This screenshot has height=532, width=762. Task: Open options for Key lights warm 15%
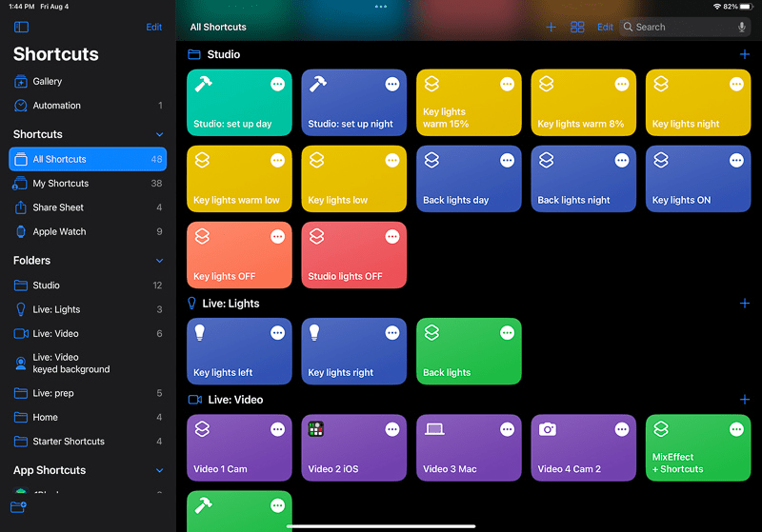pyautogui.click(x=507, y=84)
